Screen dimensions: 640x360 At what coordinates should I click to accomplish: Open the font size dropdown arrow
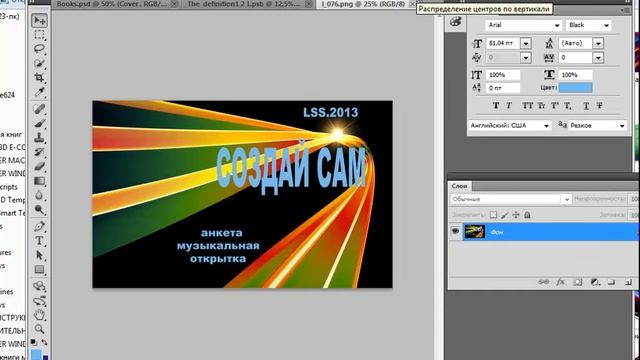tap(526, 43)
